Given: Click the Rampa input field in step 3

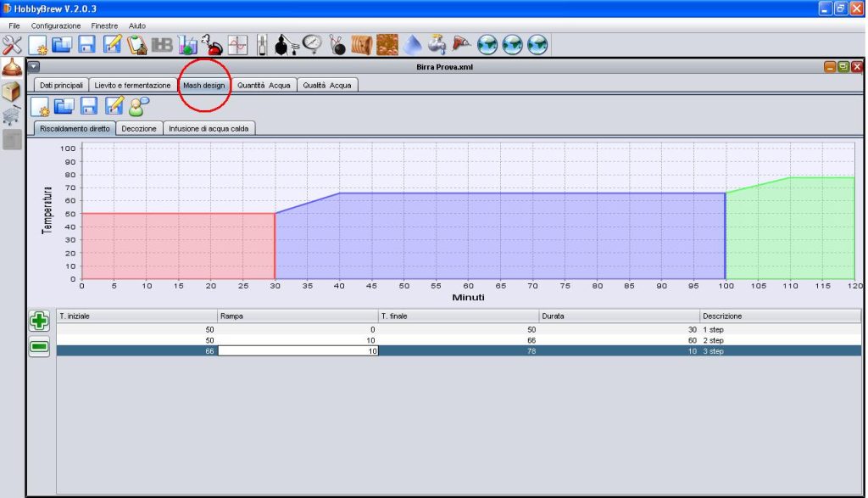Looking at the screenshot, I should pos(298,351).
